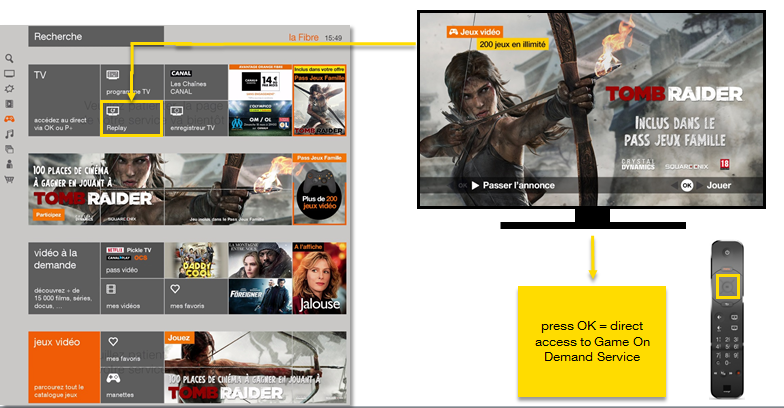Click the Jeux vidéo badge on TV screen

pos(474,32)
